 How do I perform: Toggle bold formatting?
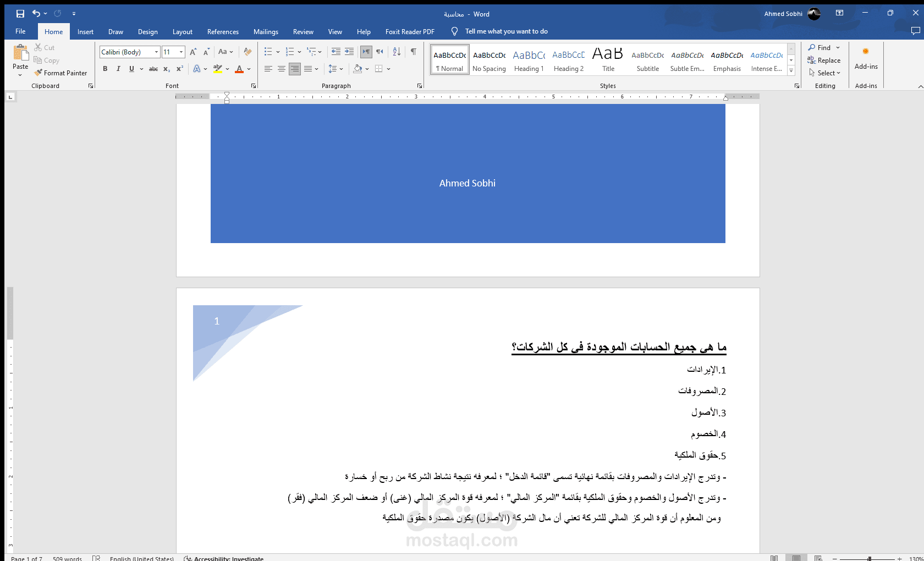(105, 69)
